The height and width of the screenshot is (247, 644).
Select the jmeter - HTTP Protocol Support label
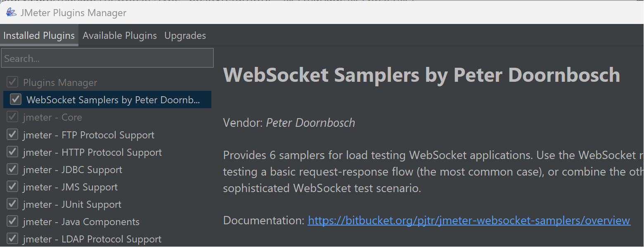(92, 152)
